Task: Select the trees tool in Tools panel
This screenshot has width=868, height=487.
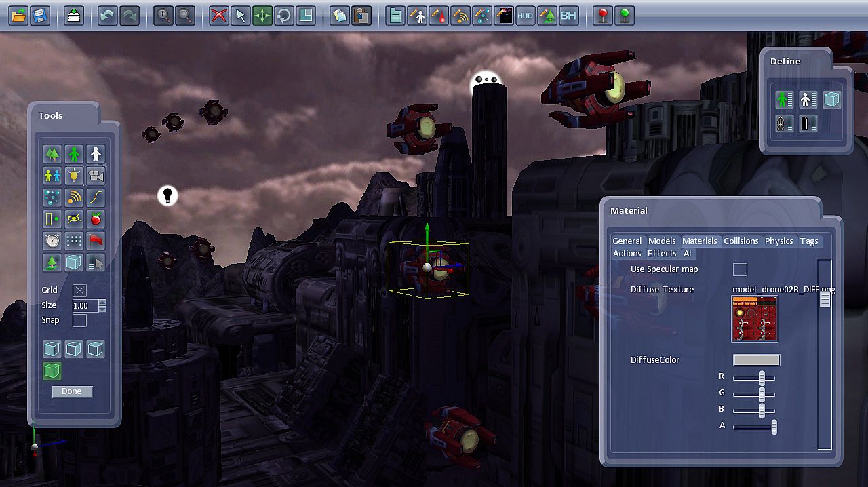Action: click(x=52, y=154)
